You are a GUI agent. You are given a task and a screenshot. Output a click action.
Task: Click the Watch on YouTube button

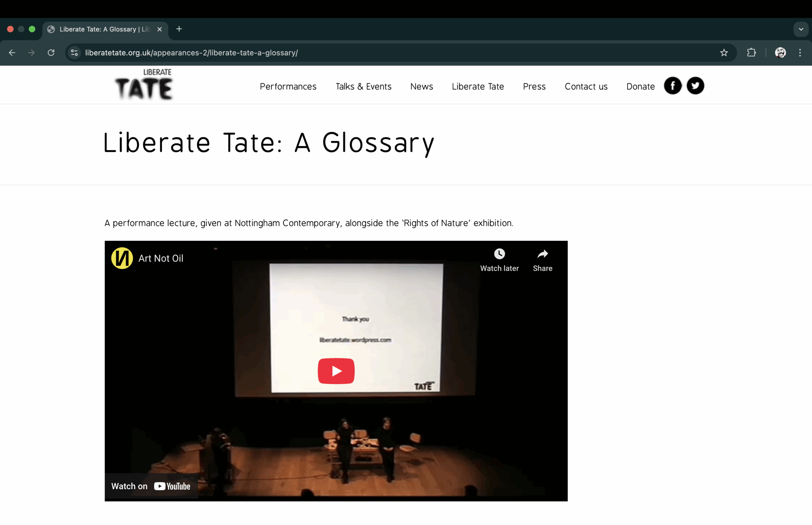click(x=151, y=486)
